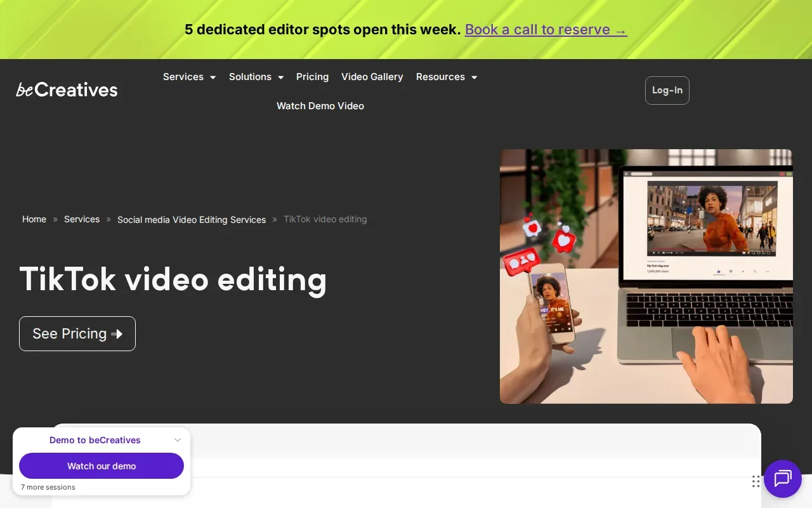Click the beCreatives logo
This screenshot has height=508, width=812.
pyautogui.click(x=67, y=90)
